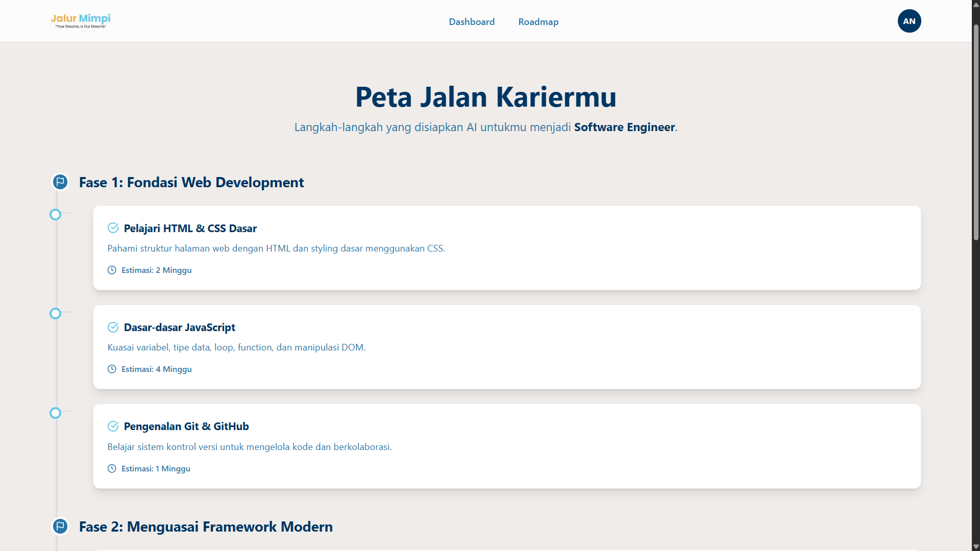Click the scrollbar down arrow

(976, 546)
